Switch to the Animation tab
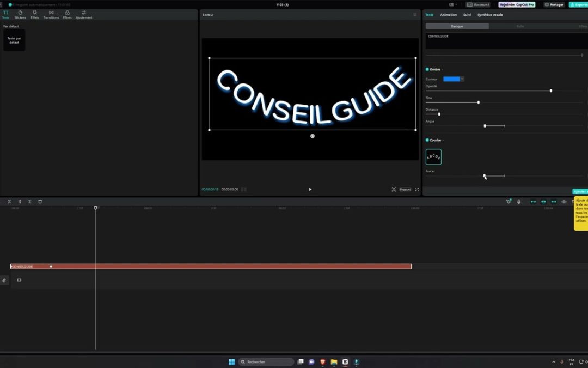 [448, 15]
